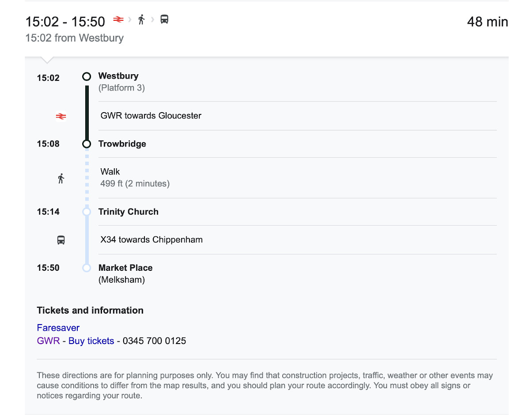530x420 pixels.
Task: Open the GWR operator link
Action: coord(48,341)
